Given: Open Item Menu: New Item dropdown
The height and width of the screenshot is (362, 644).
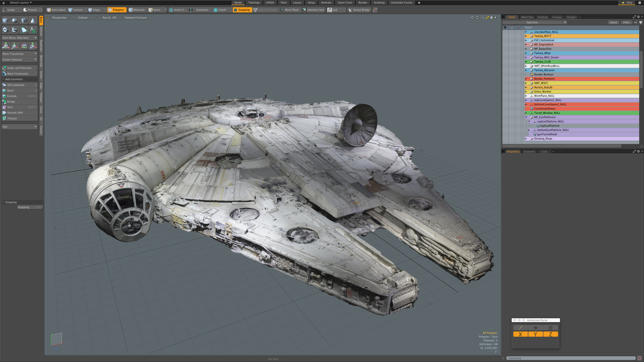Looking at the screenshot, I should coord(20,38).
